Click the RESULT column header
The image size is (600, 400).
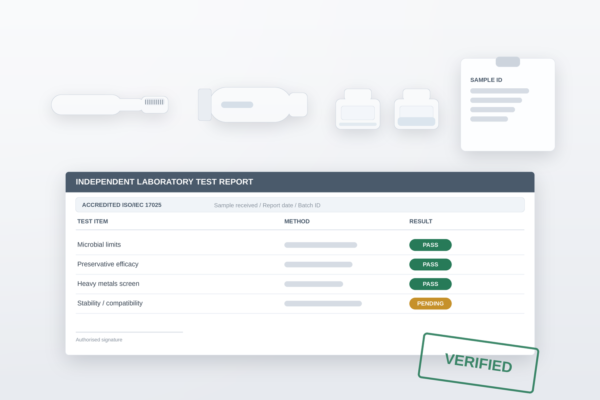(x=421, y=221)
